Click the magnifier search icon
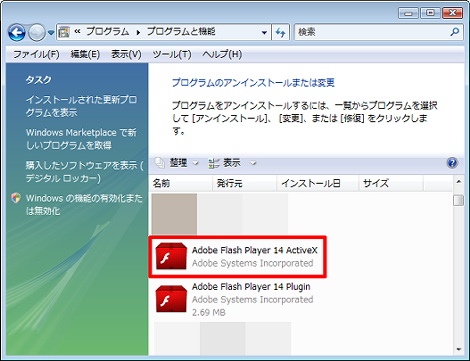 454,32
